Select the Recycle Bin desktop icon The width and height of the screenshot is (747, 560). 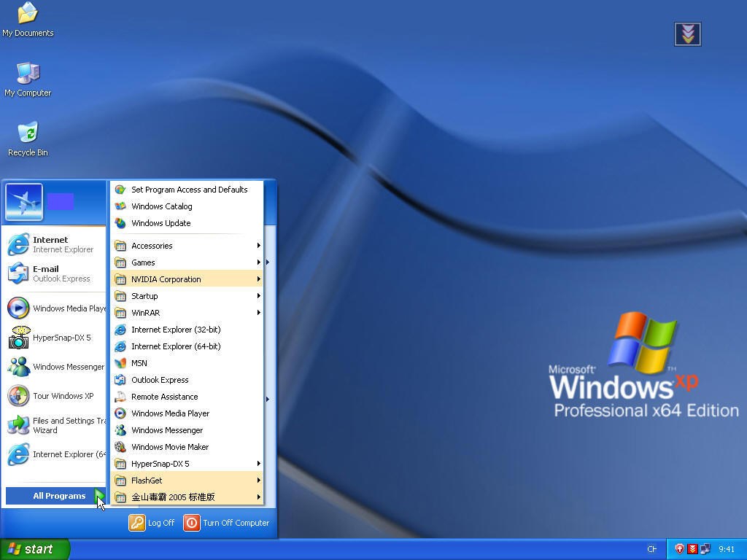click(x=28, y=139)
